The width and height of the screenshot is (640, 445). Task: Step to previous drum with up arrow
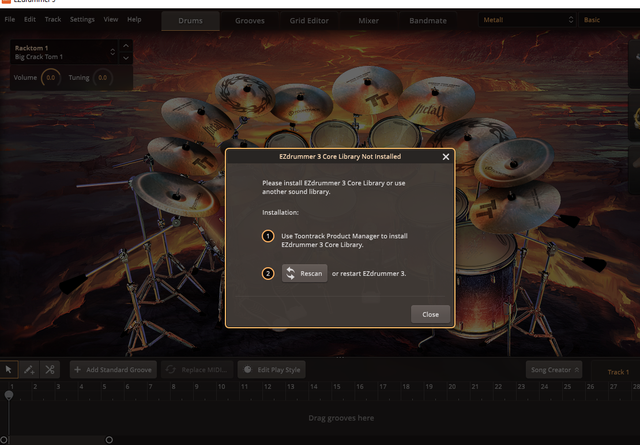[126, 46]
